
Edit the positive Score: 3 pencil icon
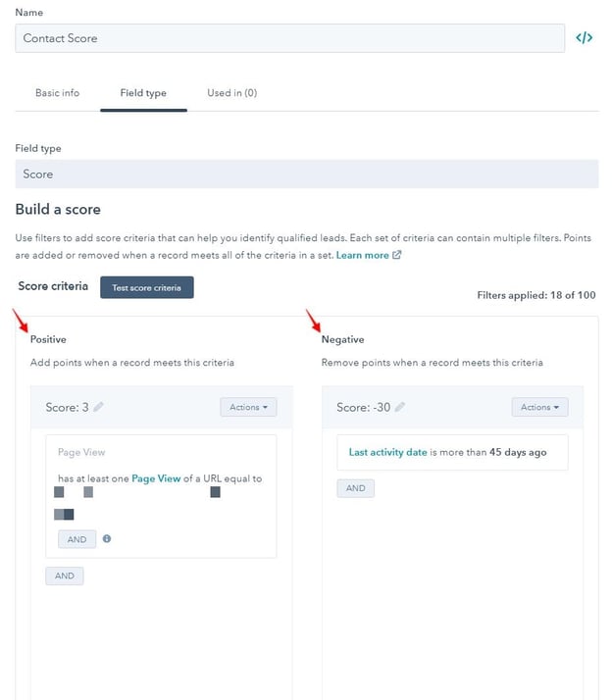point(99,407)
